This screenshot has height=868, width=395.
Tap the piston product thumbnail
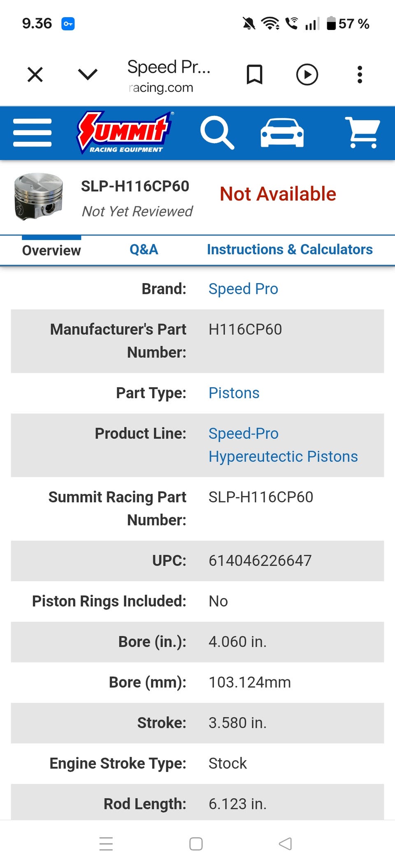tap(38, 196)
